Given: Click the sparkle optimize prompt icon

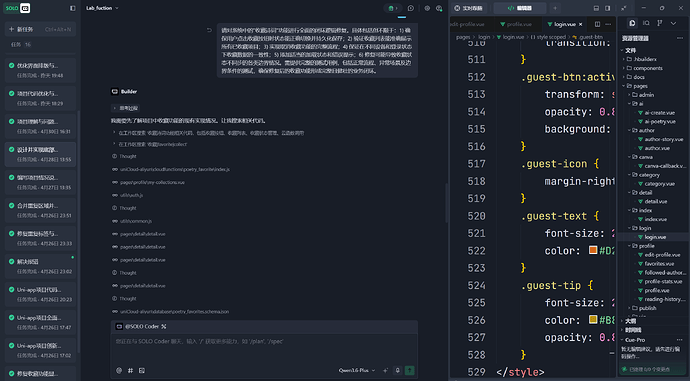Looking at the screenshot, I should 385,370.
